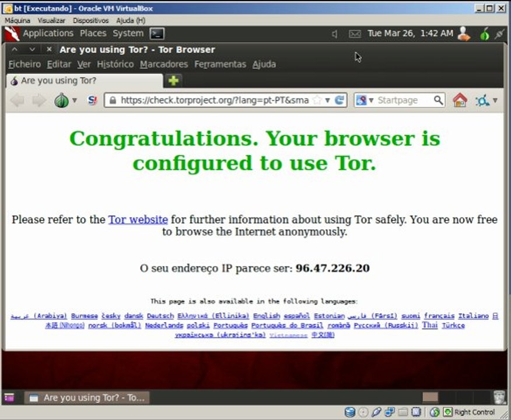
Task: Switch page language to Burmese
Action: [x=85, y=316]
